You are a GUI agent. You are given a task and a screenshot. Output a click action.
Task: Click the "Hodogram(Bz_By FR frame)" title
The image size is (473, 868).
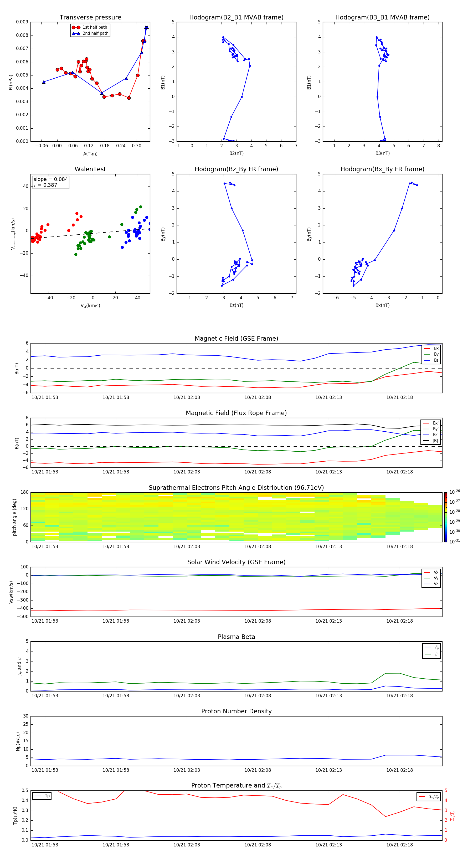tap(236, 169)
